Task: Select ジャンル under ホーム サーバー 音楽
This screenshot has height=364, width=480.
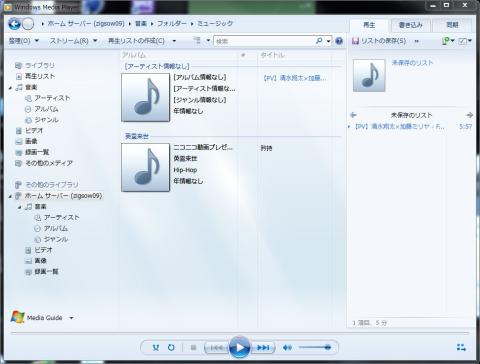Action: pyautogui.click(x=56, y=239)
